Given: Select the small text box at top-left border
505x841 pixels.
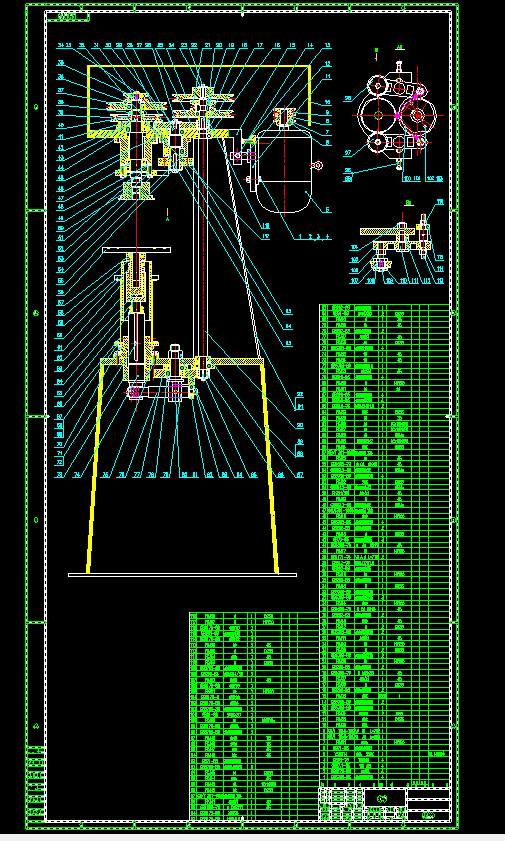Looking at the screenshot, I should [68, 17].
